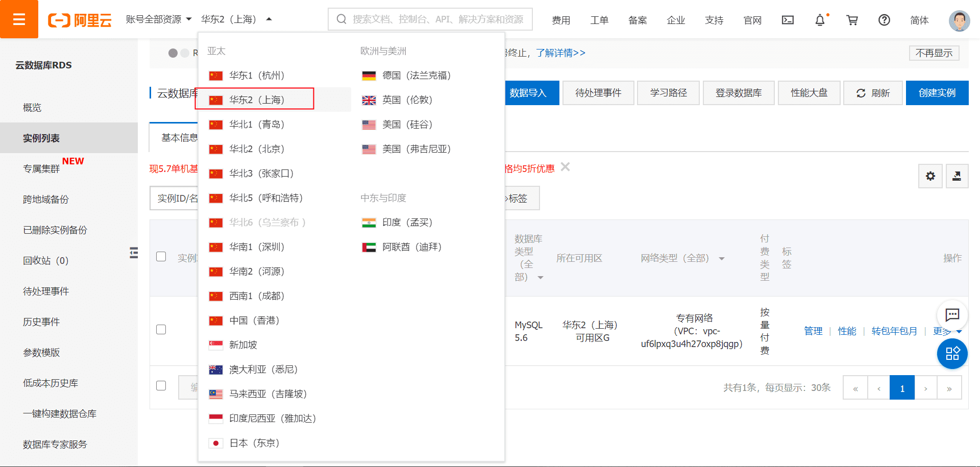Viewport: 980px width, 467px height.
Task: Open the 性能大盘 button
Action: point(809,93)
